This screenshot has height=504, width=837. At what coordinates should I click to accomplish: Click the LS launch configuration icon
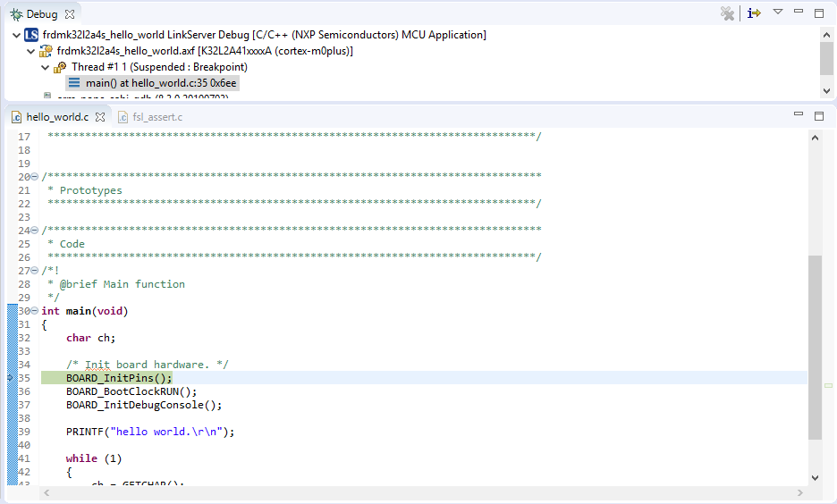click(31, 35)
